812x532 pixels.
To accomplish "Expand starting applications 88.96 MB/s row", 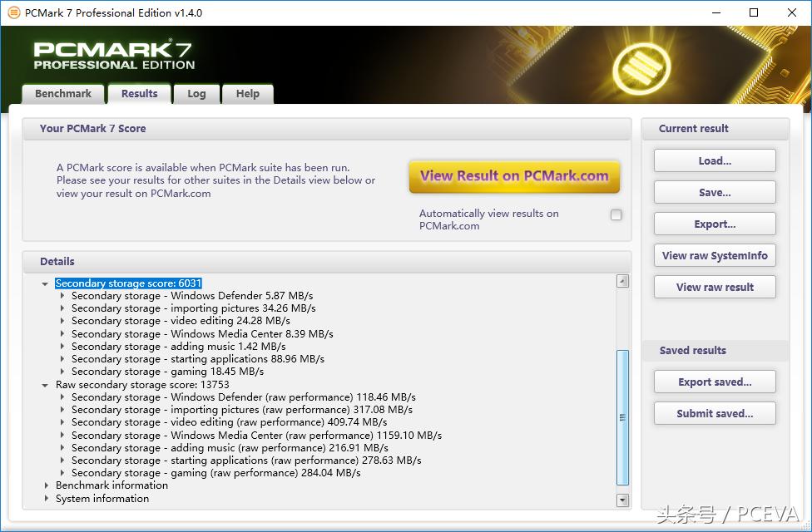I will (x=62, y=358).
